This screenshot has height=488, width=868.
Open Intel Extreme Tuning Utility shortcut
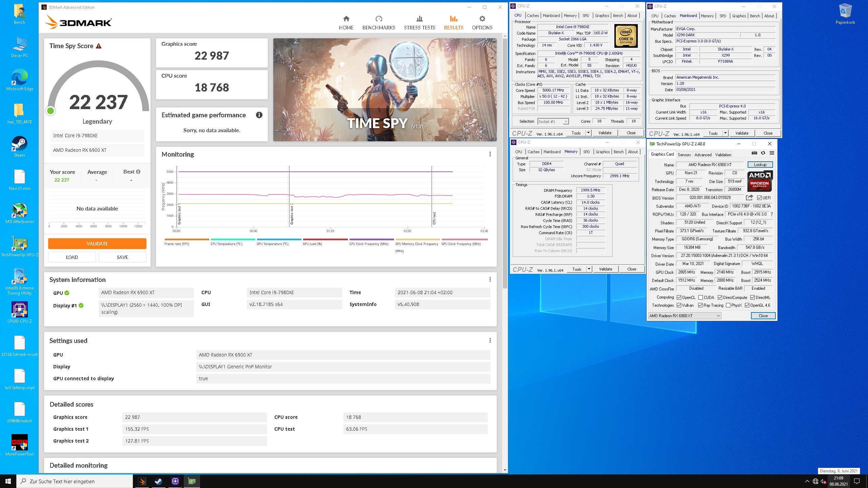(19, 282)
